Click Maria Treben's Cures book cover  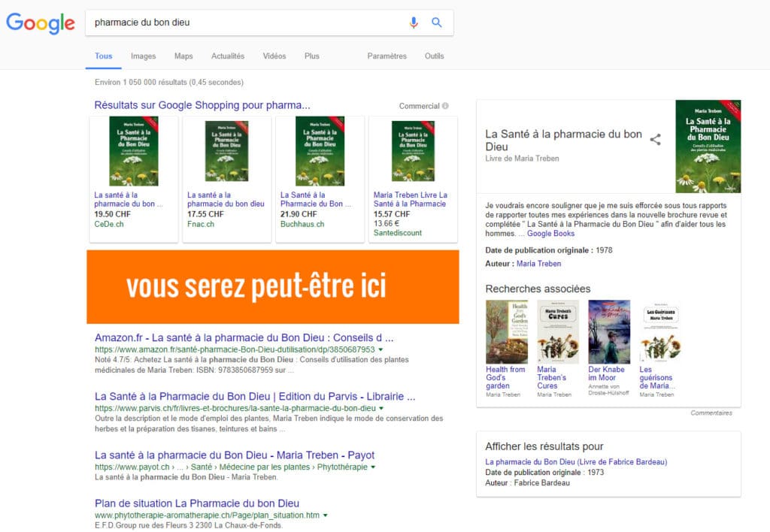click(x=558, y=332)
